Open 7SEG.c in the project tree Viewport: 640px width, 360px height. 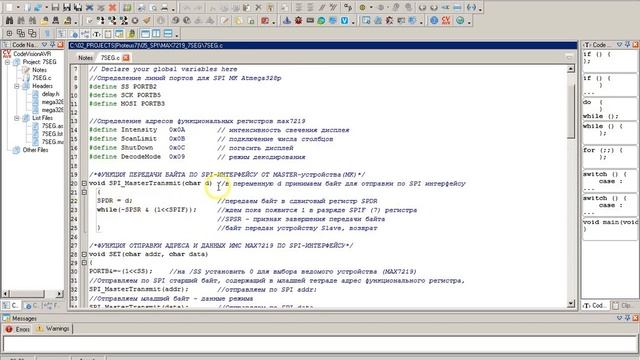point(42,78)
